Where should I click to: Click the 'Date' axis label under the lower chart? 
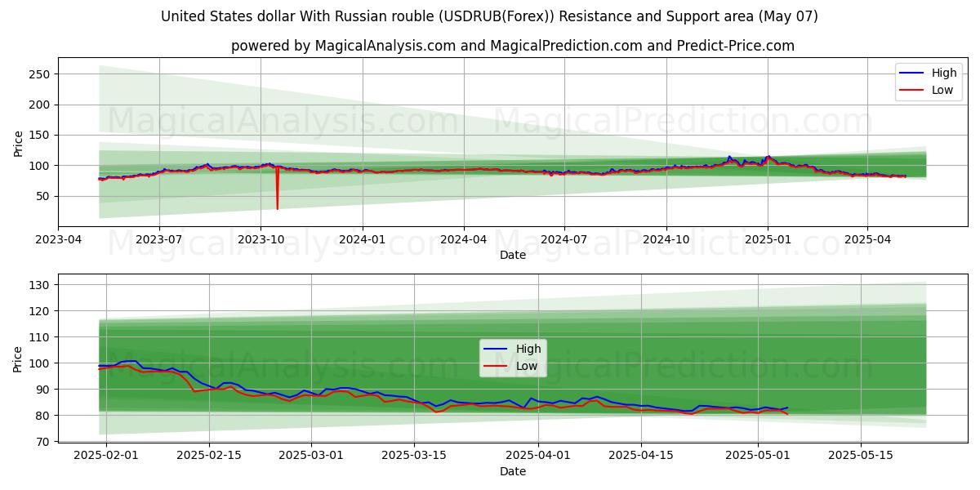click(x=513, y=471)
